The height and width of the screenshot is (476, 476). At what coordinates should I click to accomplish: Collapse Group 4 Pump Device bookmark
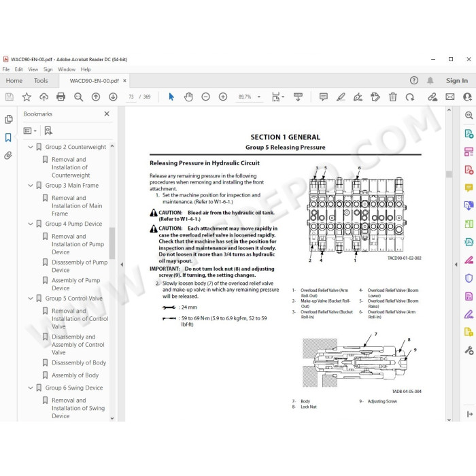31,224
